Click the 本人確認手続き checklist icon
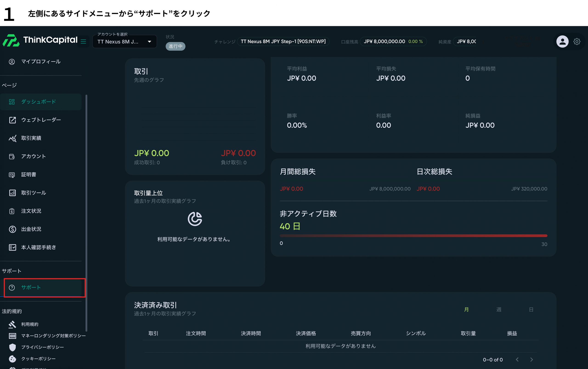 [12, 247]
